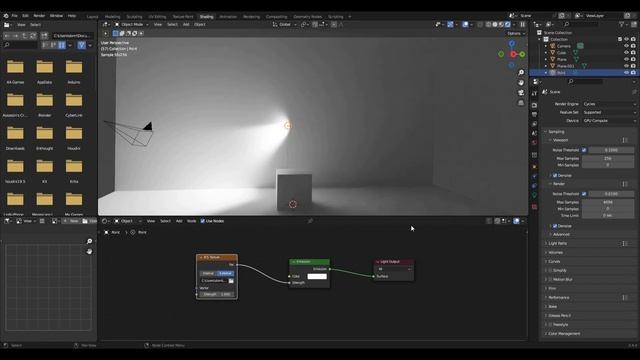Viewport: 640px width, 360px height.
Task: Select Material Preview shading mode icon
Action: click(x=502, y=24)
